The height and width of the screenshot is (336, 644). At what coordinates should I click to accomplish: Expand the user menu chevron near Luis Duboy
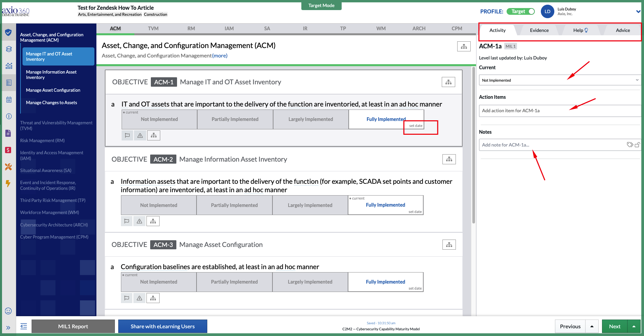click(638, 11)
